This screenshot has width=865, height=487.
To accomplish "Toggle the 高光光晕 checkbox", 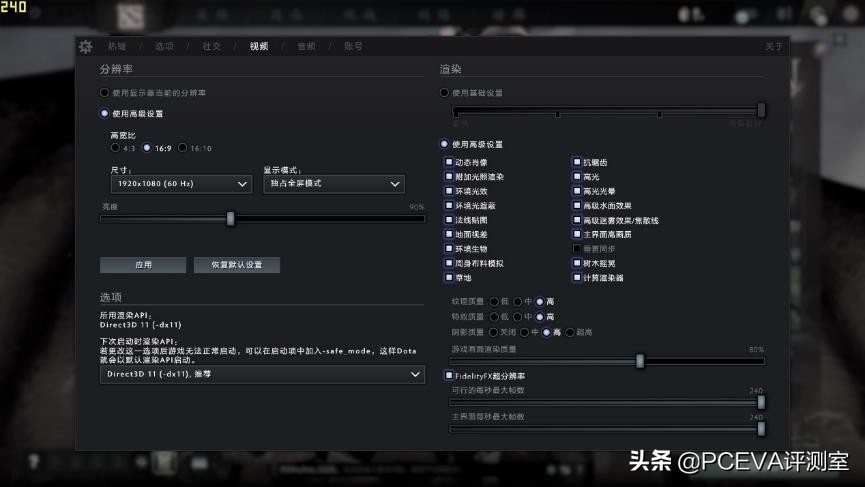I will pyautogui.click(x=577, y=191).
